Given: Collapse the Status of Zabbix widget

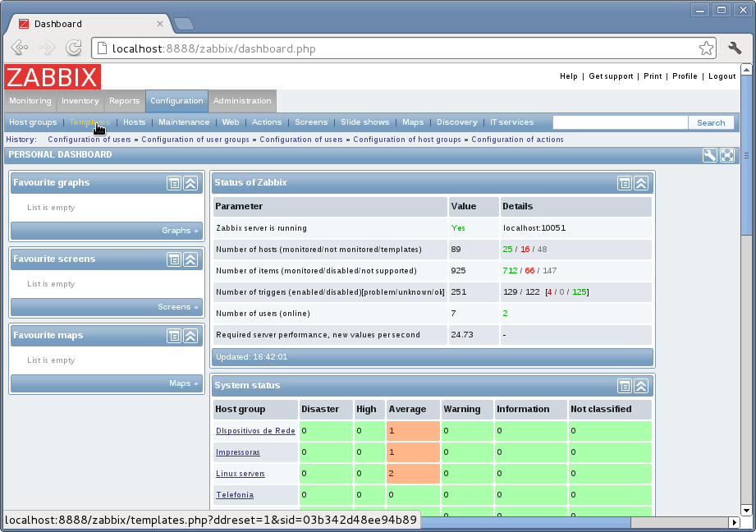Looking at the screenshot, I should pyautogui.click(x=641, y=183).
